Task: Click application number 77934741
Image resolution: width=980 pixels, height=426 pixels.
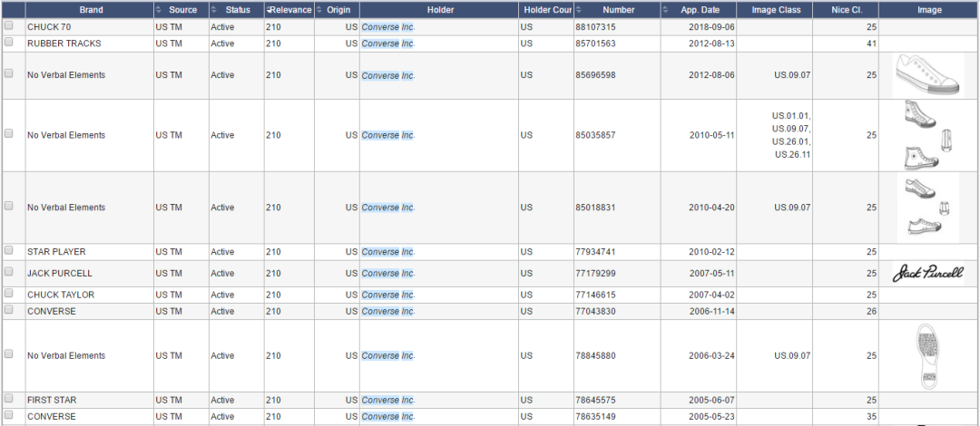Action: [x=595, y=252]
